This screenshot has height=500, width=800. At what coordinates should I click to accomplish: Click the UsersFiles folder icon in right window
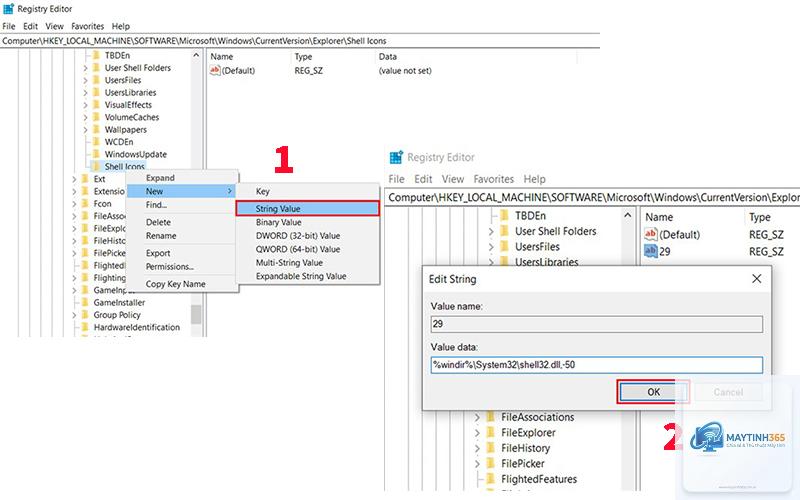505,246
